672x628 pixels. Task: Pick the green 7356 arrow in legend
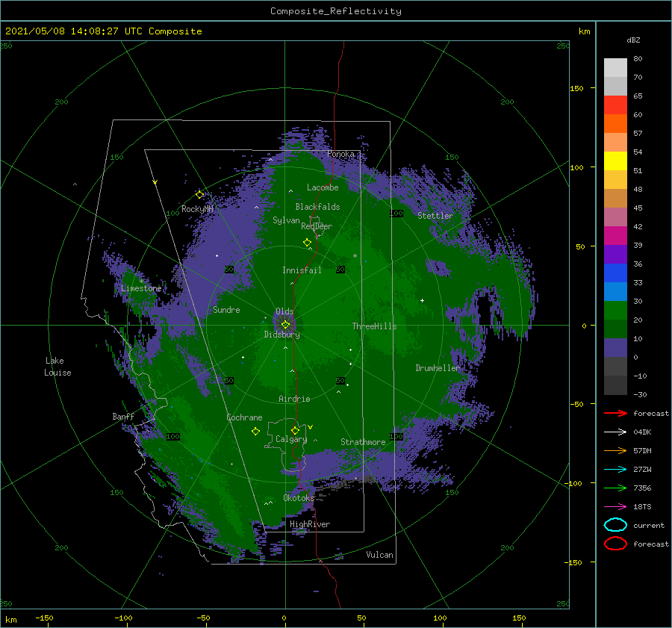pyautogui.click(x=615, y=488)
